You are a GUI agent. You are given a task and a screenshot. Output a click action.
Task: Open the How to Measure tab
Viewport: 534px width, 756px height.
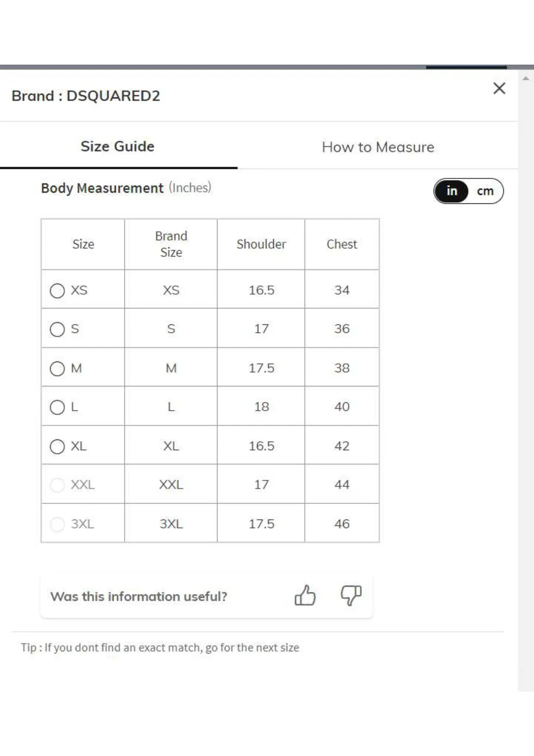pos(378,147)
